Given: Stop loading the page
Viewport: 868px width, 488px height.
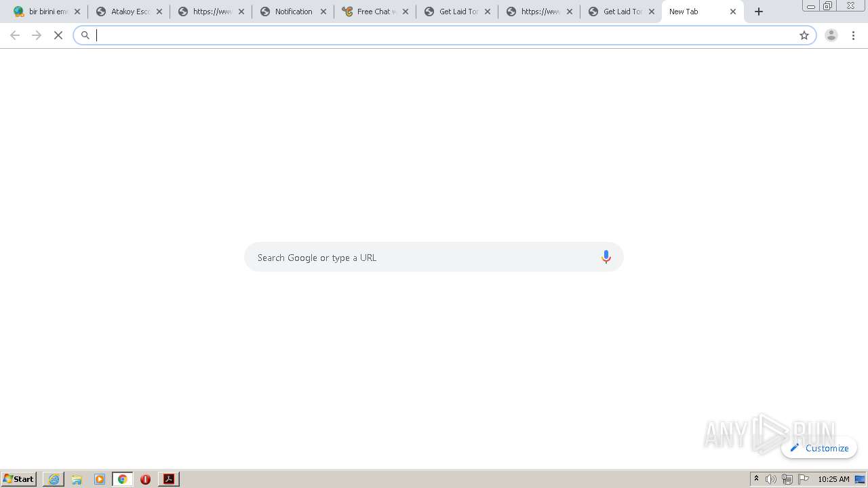Looking at the screenshot, I should [58, 35].
